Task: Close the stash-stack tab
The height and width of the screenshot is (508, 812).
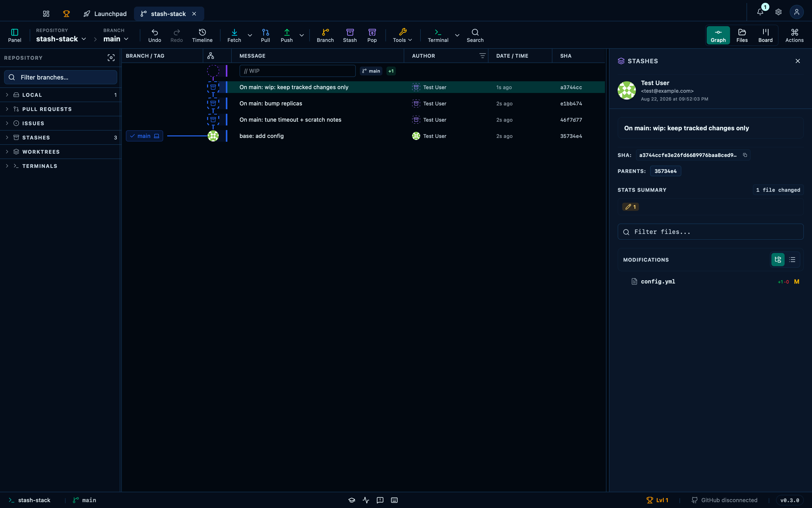Action: [194, 14]
